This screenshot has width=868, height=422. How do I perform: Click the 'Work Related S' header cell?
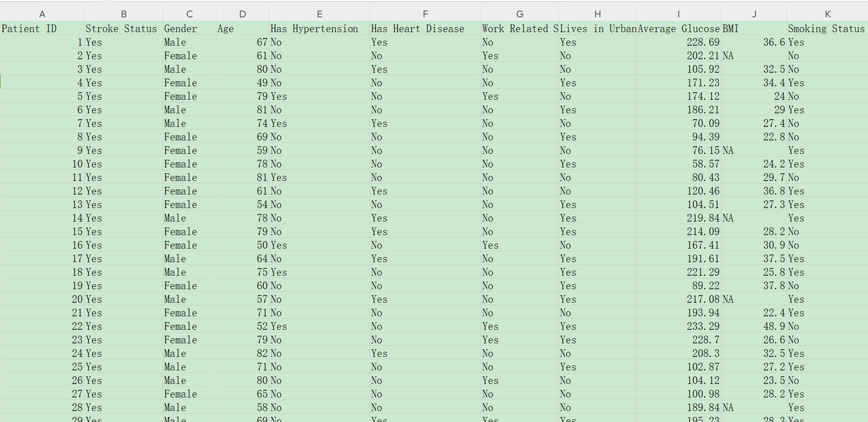[520, 28]
